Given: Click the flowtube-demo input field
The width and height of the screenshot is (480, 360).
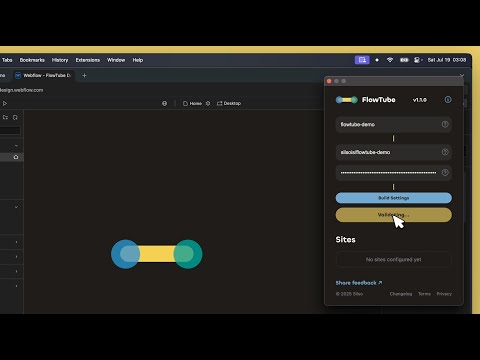Looking at the screenshot, I should [x=394, y=124].
